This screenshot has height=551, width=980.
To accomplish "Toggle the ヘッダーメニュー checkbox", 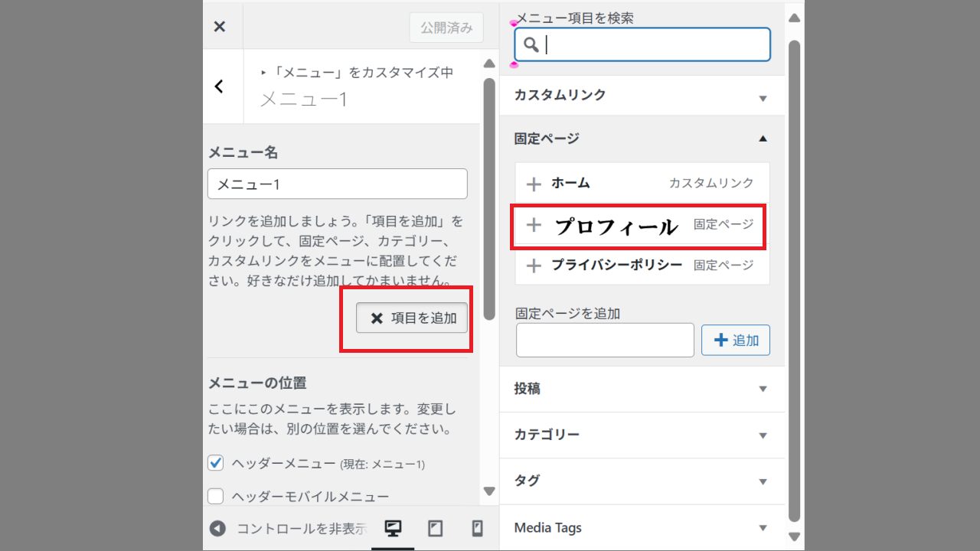I will 216,463.
